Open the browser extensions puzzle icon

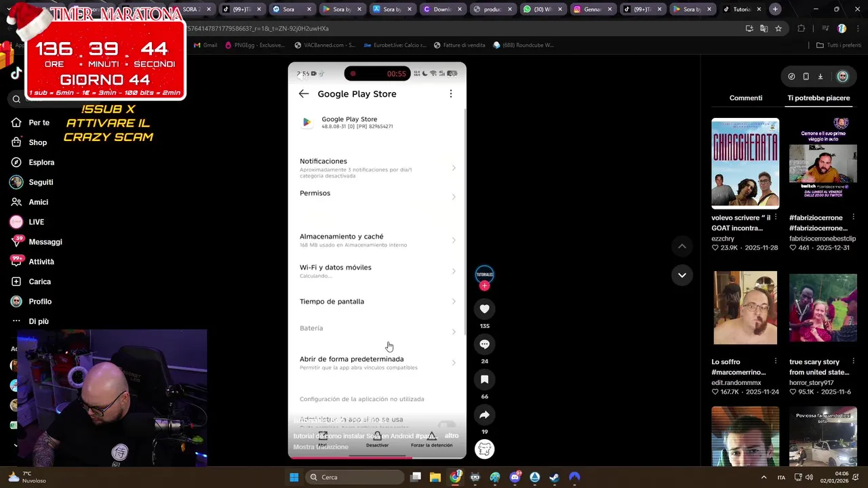802,28
